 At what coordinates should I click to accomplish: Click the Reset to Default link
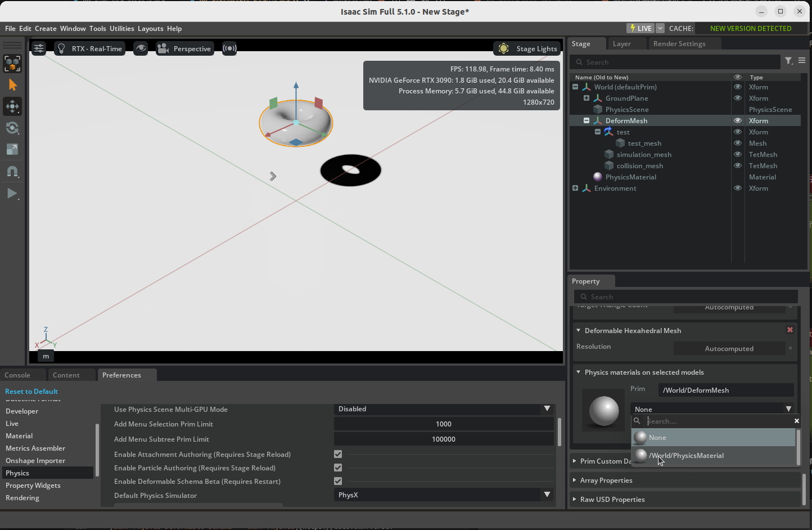click(x=31, y=392)
